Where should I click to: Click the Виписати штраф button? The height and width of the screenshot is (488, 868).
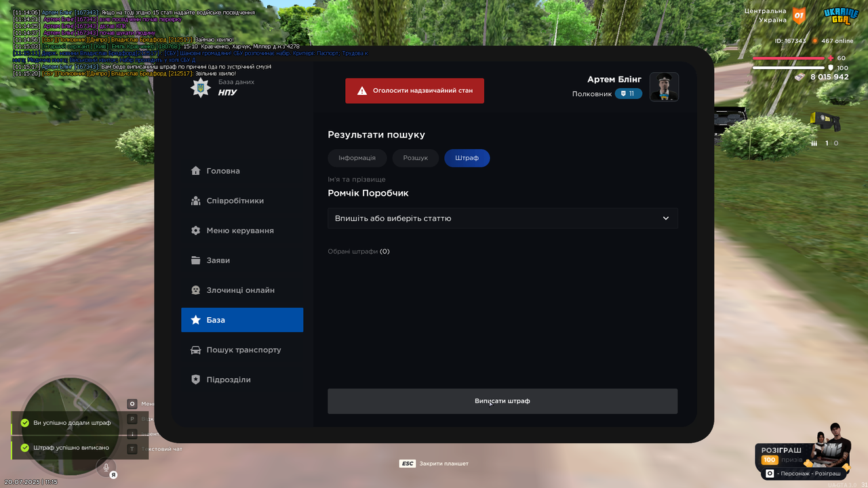point(502,401)
